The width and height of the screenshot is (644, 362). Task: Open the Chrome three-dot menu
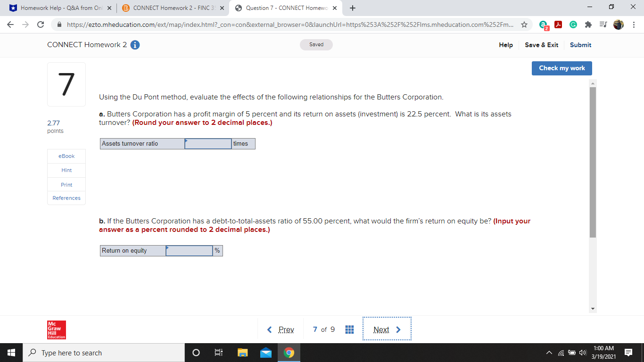(633, 25)
